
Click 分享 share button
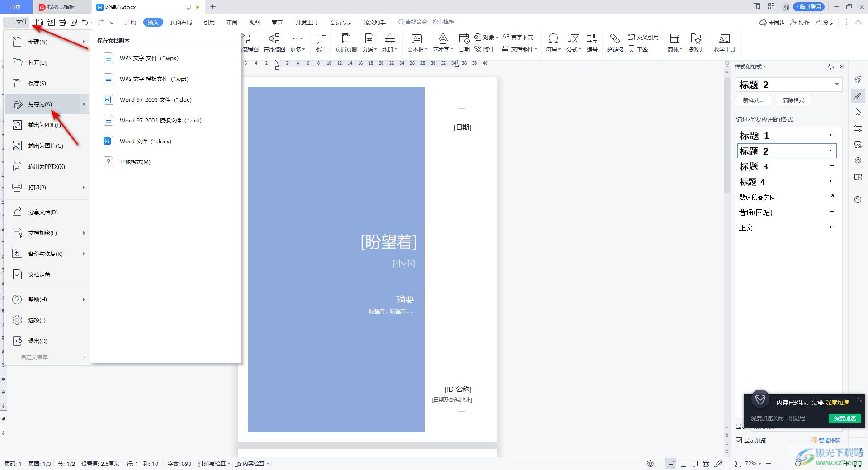click(x=824, y=22)
